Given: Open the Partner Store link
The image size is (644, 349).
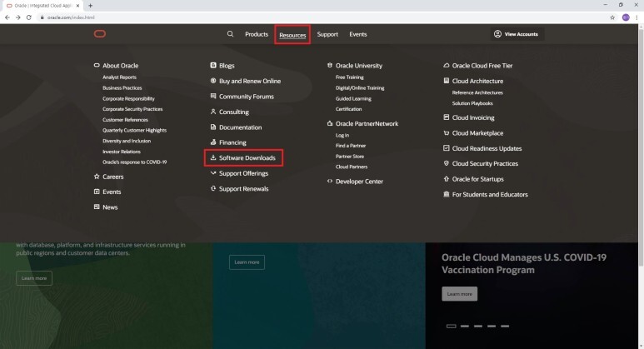Looking at the screenshot, I should pos(350,156).
